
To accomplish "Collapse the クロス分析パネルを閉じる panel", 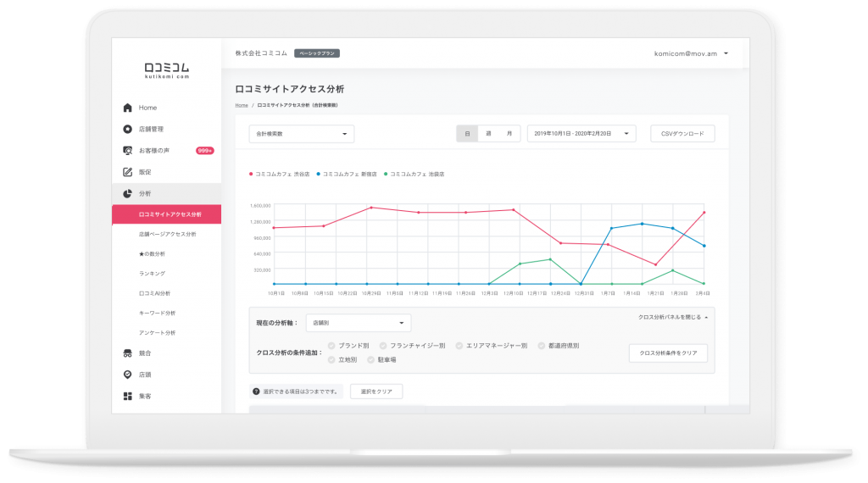I will (x=673, y=317).
